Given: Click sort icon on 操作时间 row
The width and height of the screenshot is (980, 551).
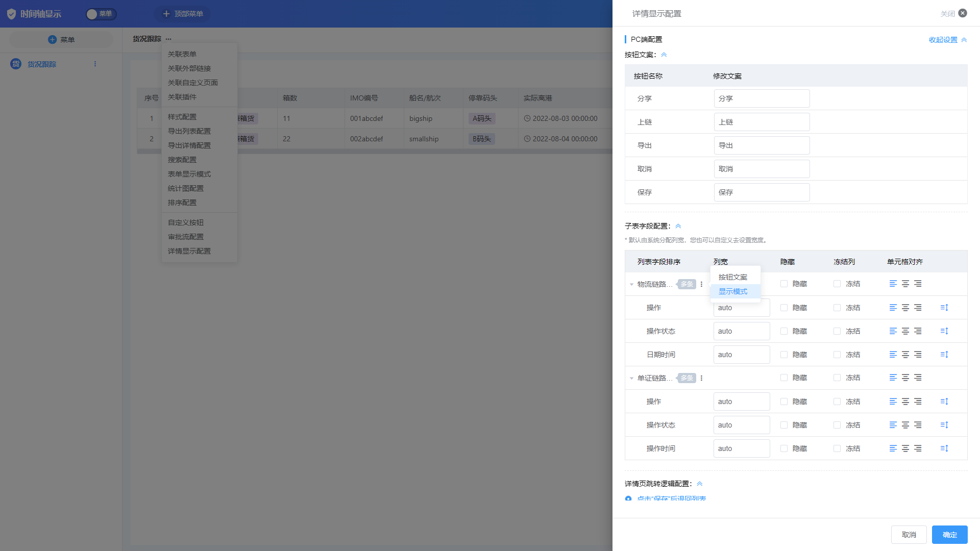Looking at the screenshot, I should click(x=944, y=448).
